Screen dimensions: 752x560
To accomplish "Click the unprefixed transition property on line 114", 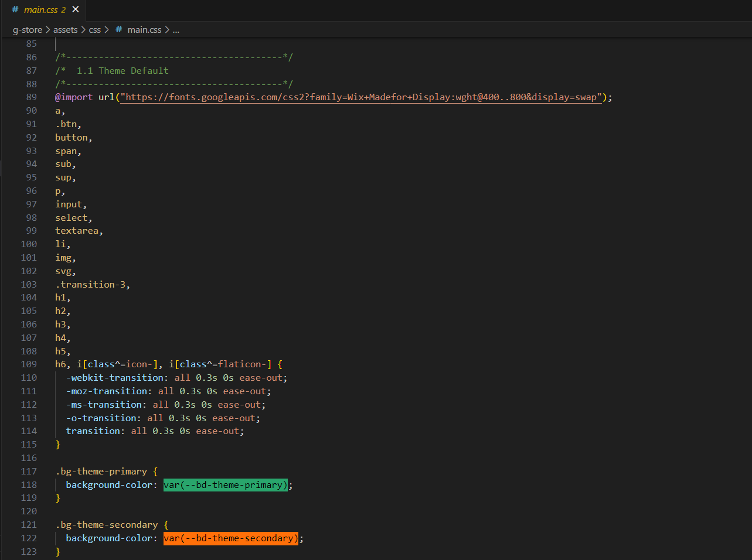I will coord(93,431).
